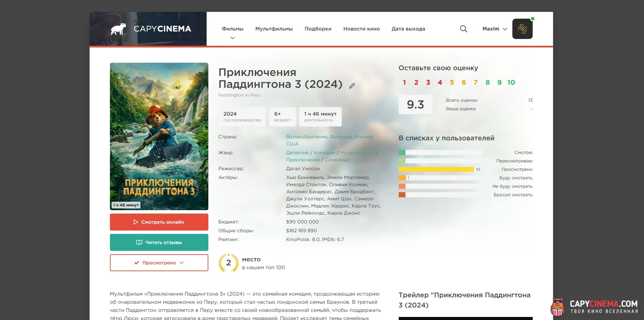The height and width of the screenshot is (320, 644).
Task: Click the Смотрю green list bar
Action: click(x=402, y=152)
